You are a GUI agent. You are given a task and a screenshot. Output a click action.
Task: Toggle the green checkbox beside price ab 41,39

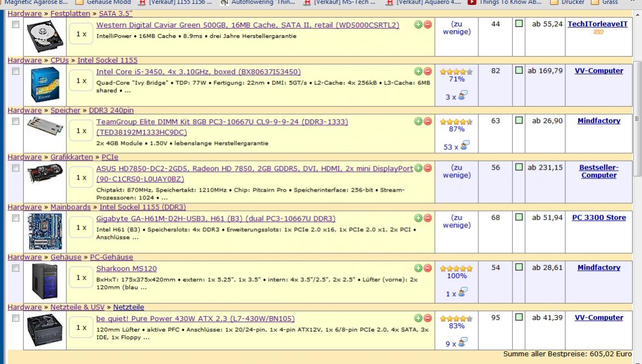519,317
